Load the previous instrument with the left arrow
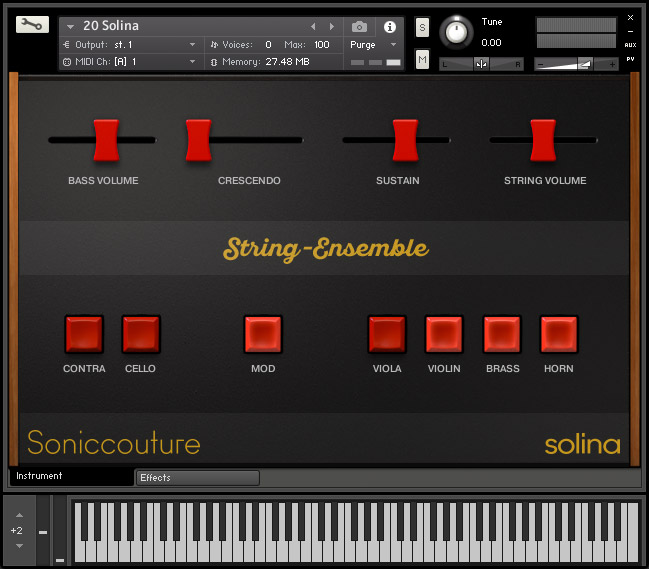This screenshot has height=569, width=649. (313, 26)
